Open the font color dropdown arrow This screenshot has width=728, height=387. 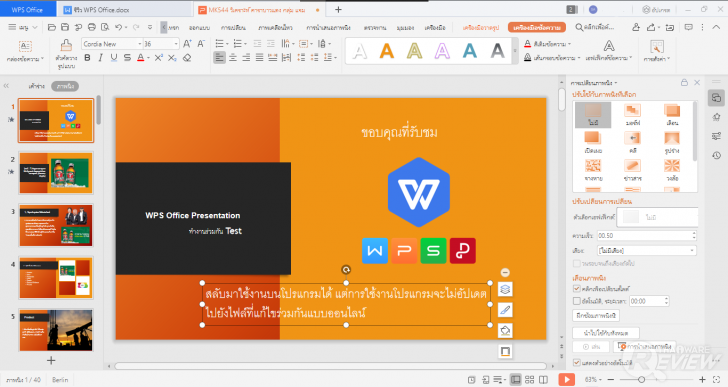148,58
